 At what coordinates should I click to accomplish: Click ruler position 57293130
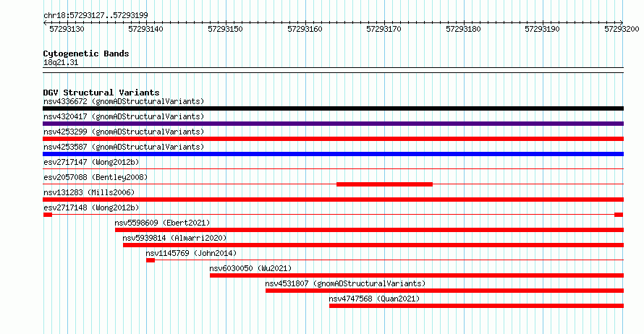[x=67, y=29]
